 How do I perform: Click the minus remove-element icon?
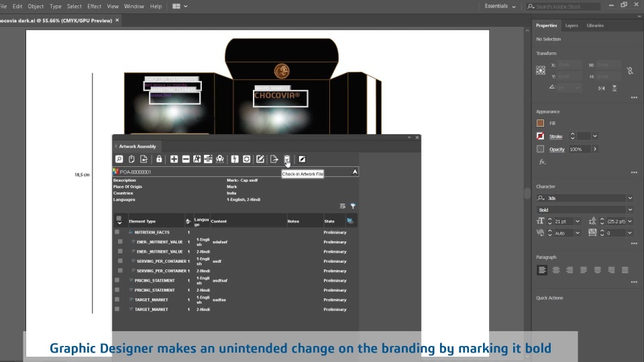186,160
